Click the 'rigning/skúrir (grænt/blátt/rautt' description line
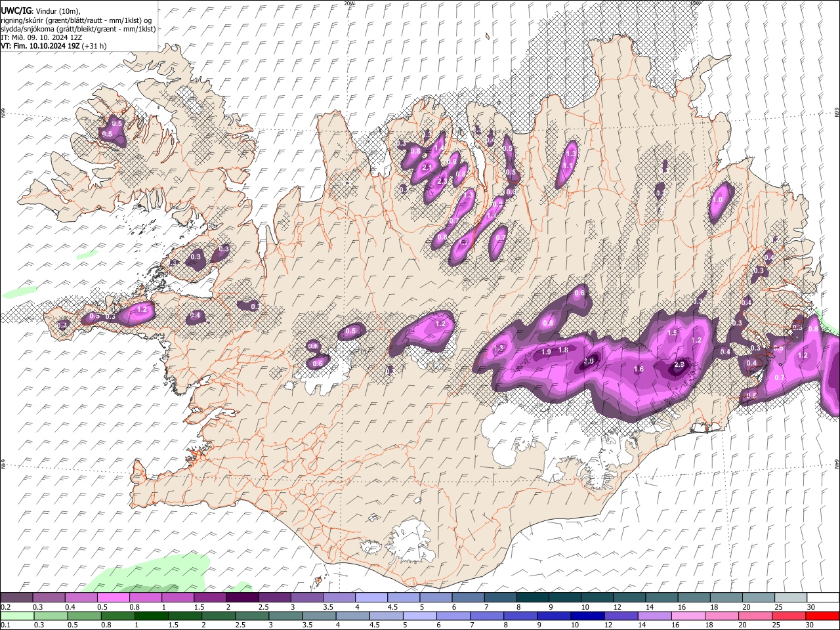Screen dimensions: 840x630 coord(77,20)
